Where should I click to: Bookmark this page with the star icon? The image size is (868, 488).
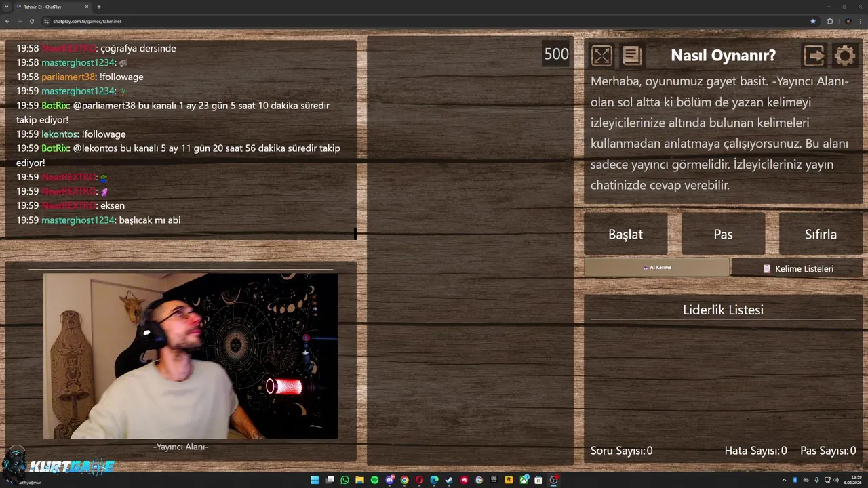pos(813,21)
